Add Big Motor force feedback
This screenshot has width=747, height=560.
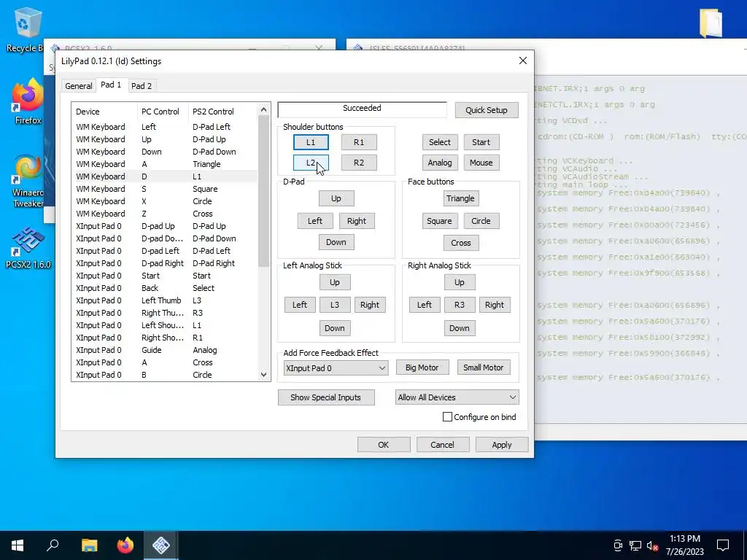422,367
